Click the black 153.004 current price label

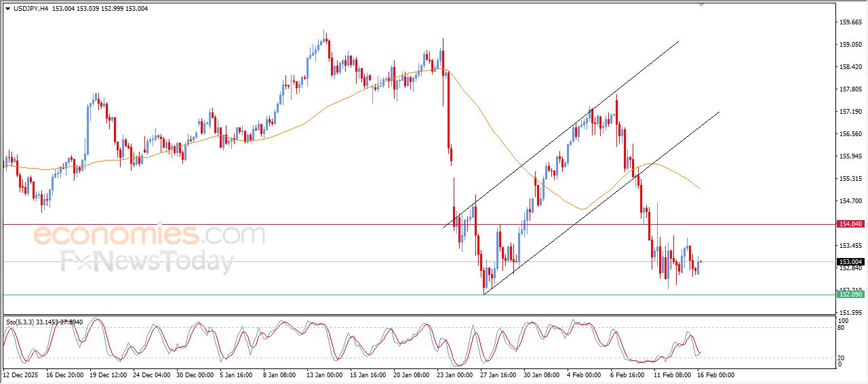850,261
